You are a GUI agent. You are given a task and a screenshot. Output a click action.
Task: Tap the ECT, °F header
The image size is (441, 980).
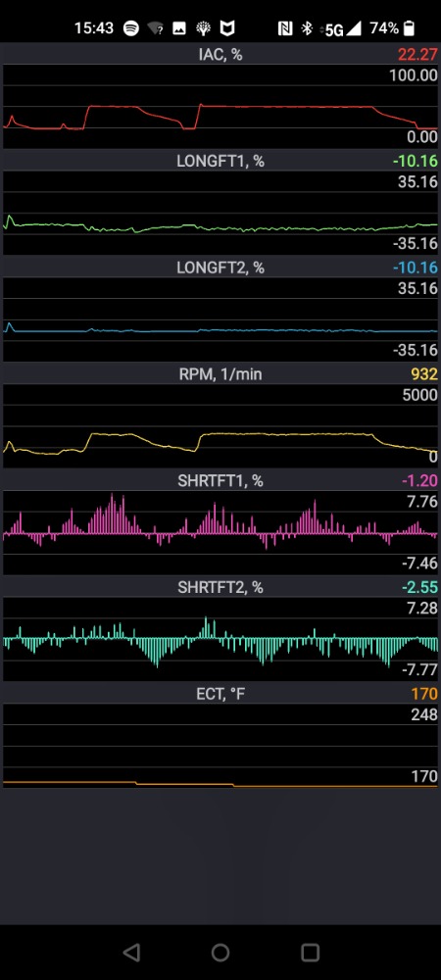coord(220,694)
